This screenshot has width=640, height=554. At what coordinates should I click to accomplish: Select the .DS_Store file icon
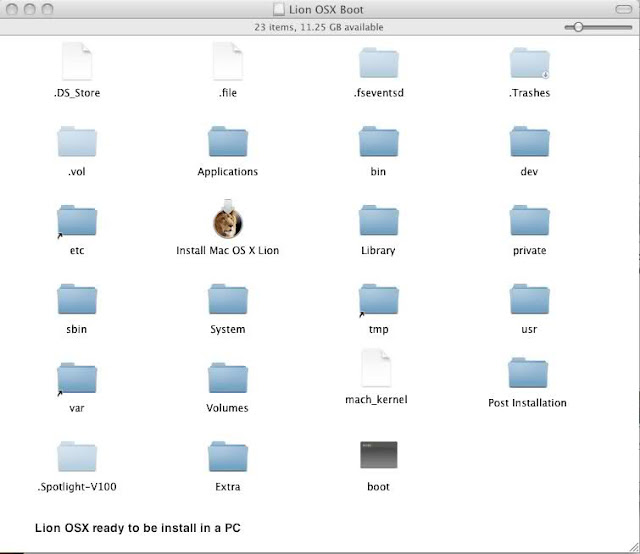click(x=77, y=62)
